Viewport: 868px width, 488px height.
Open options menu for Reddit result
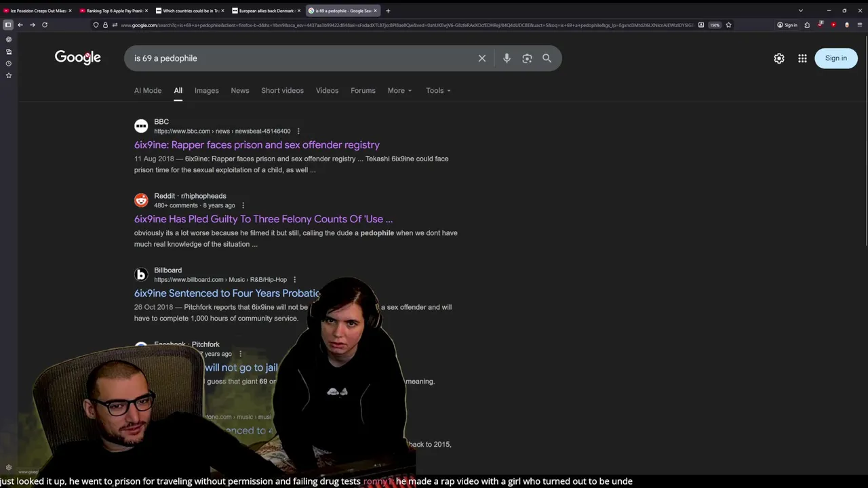243,205
